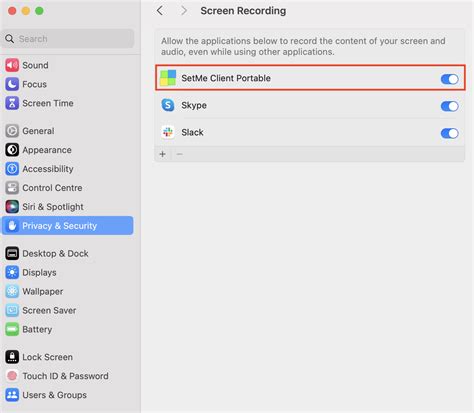This screenshot has width=474, height=413.
Task: Click the Privacy & Security hand icon
Action: click(12, 226)
